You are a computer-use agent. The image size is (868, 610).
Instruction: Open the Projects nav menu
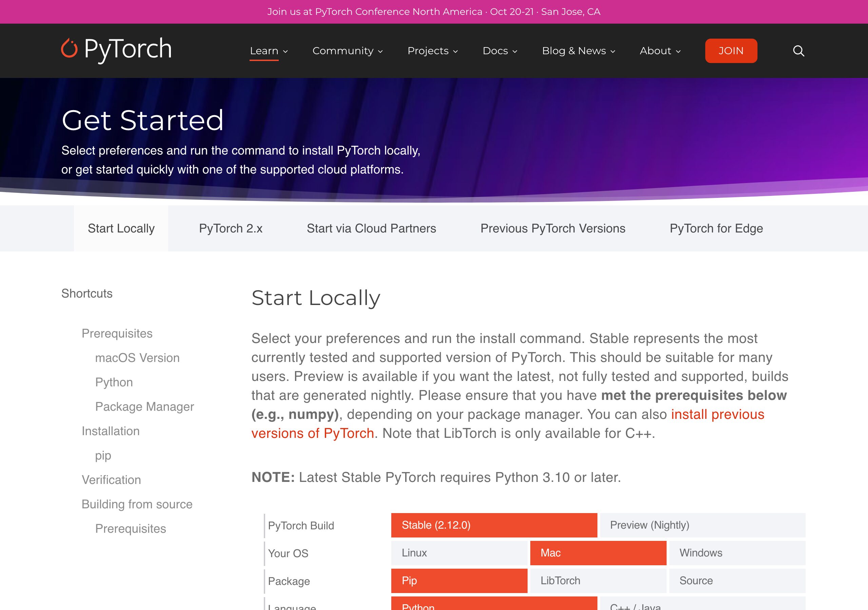click(428, 50)
